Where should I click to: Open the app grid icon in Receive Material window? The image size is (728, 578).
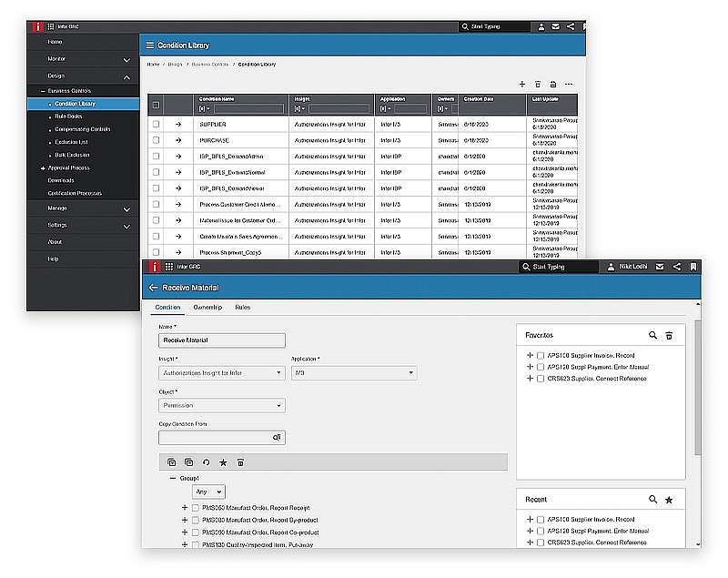tap(169, 267)
